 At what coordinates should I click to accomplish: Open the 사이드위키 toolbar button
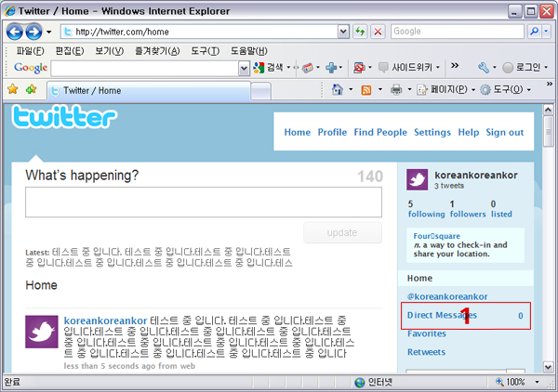(x=408, y=67)
